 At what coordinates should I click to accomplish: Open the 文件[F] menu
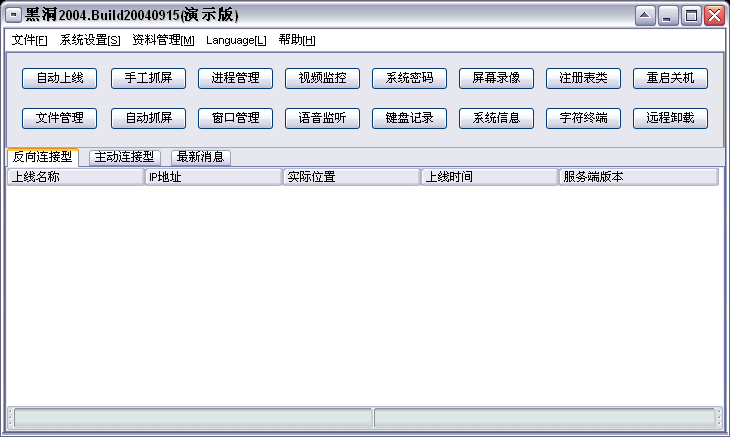[x=29, y=40]
